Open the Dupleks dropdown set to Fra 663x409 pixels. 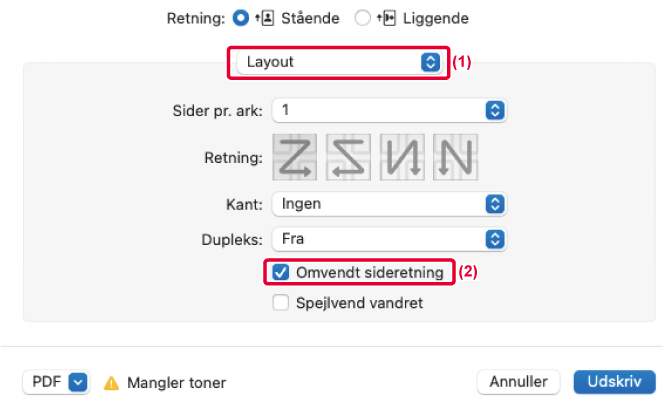(388, 239)
